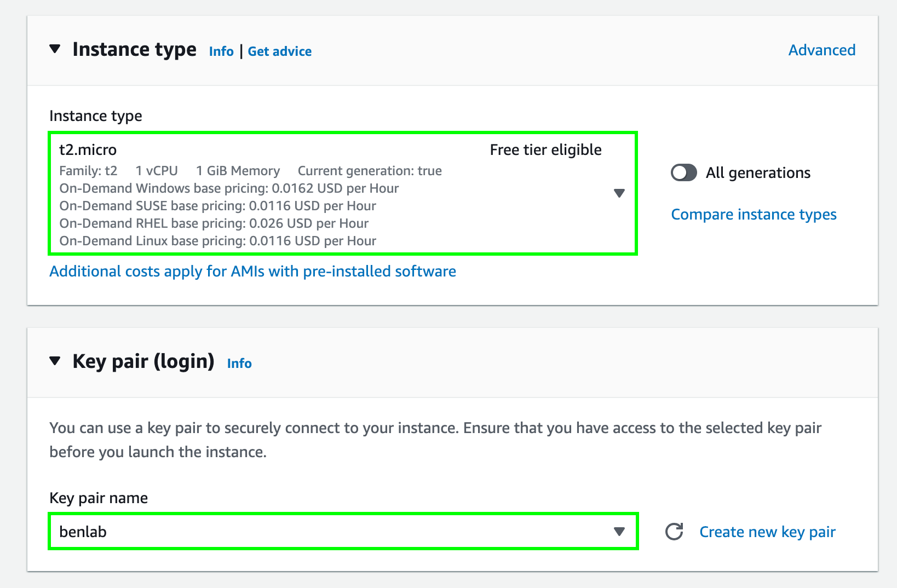Open the benlab key pair name dropdown
Viewport: 897px width, 588px height.
point(343,532)
